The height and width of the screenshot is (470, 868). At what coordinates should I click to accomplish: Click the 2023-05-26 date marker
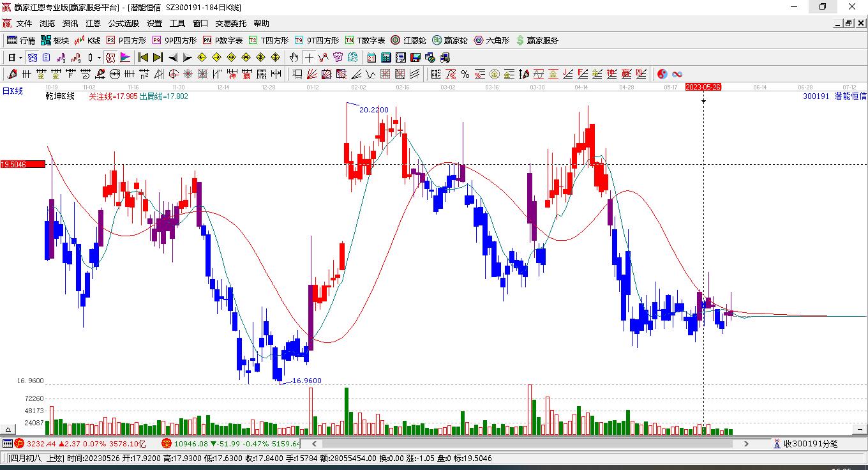coord(703,87)
